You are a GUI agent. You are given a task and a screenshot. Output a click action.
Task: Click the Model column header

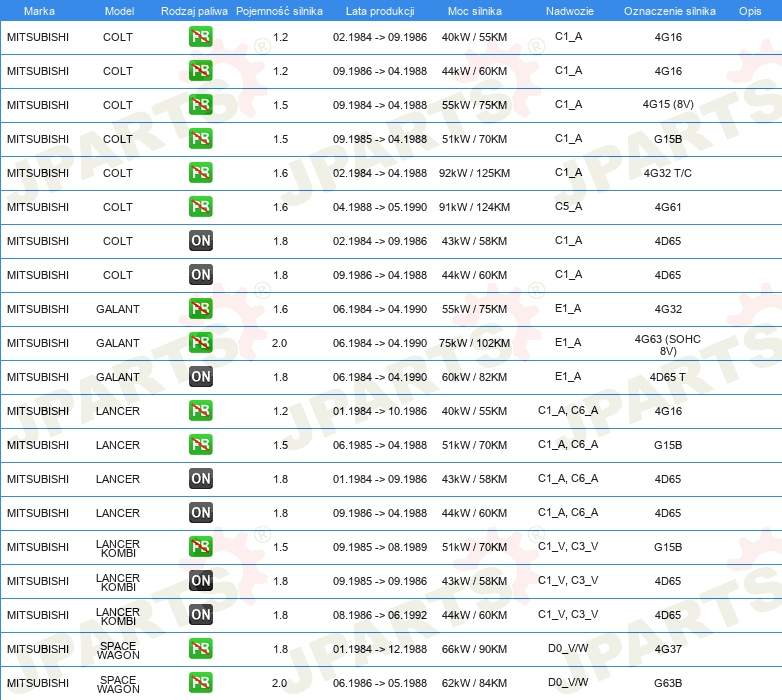[x=119, y=11]
